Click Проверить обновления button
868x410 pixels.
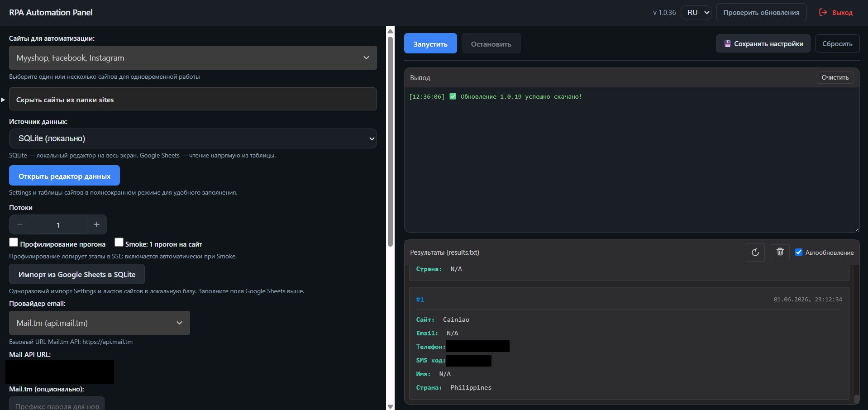(761, 12)
